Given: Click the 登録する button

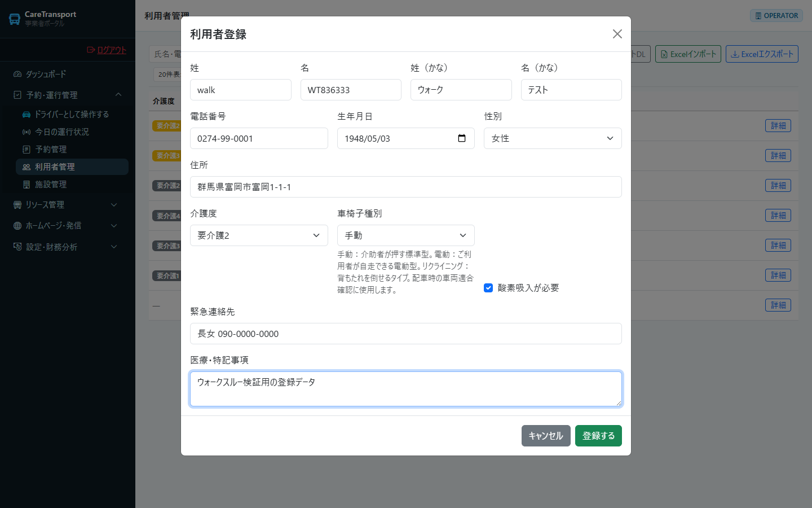Looking at the screenshot, I should click(x=598, y=436).
